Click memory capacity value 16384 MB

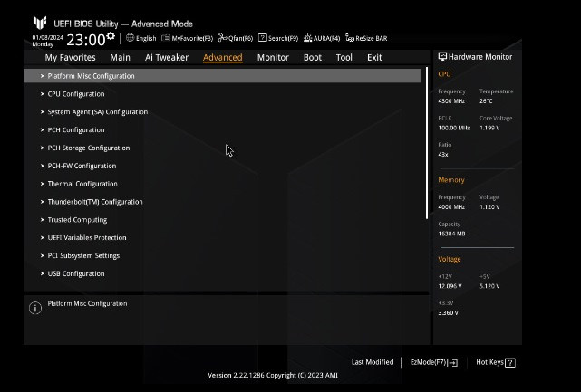click(451, 234)
